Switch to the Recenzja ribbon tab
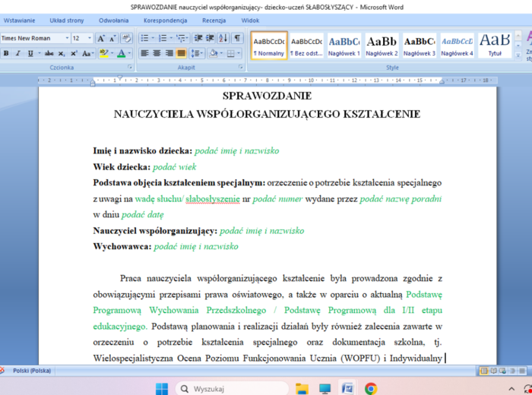This screenshot has height=395, width=532. tap(214, 21)
